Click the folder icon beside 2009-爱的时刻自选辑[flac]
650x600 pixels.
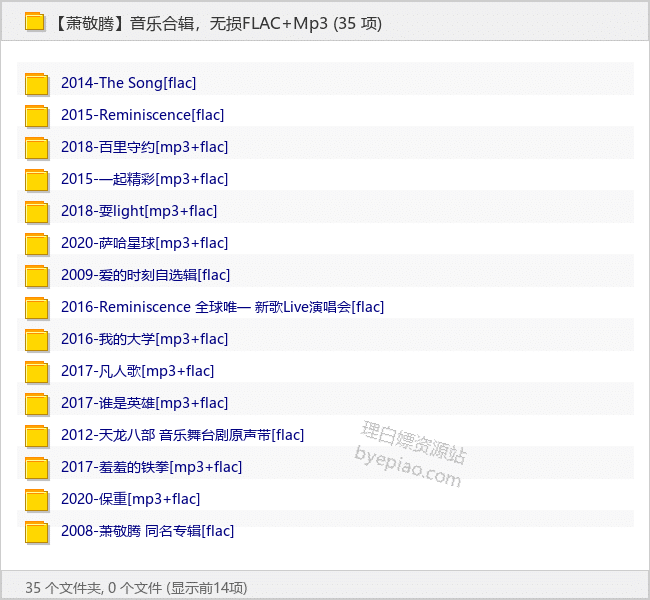(x=37, y=277)
